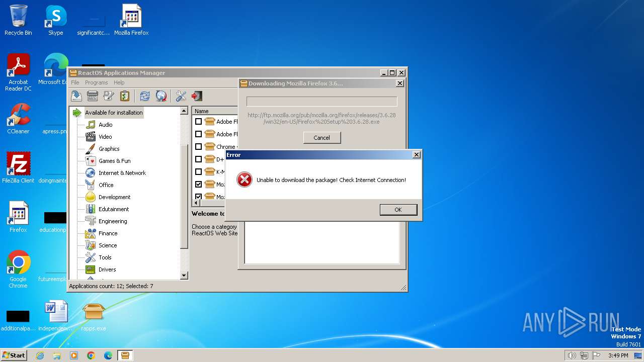Screen dimensions: 644x362
Task: Click the Name column header
Action: [215, 111]
